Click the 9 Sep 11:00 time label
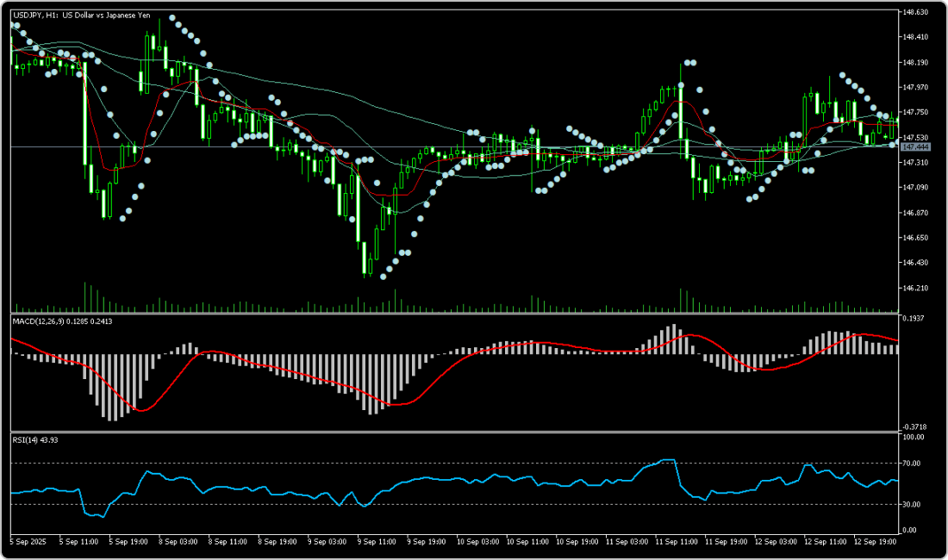The height and width of the screenshot is (560, 948). click(x=377, y=542)
